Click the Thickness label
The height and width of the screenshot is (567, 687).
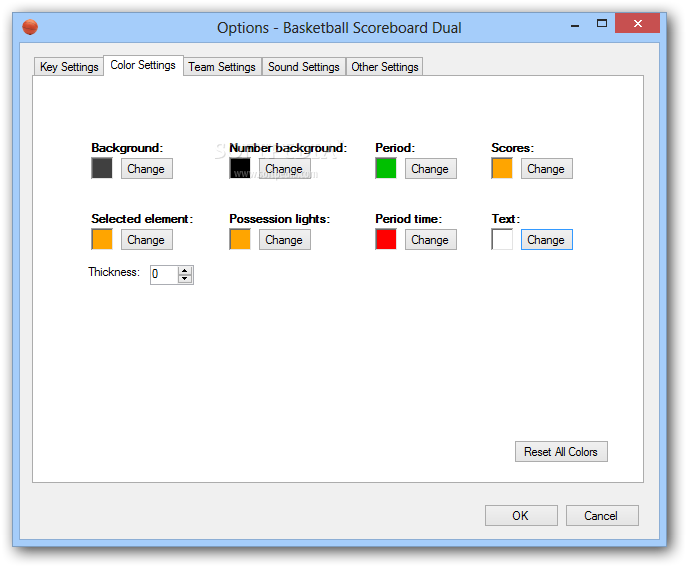(114, 272)
